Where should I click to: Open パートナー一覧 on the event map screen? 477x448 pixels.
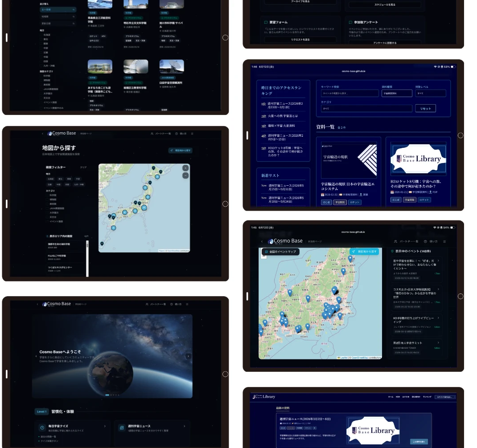coord(406,242)
